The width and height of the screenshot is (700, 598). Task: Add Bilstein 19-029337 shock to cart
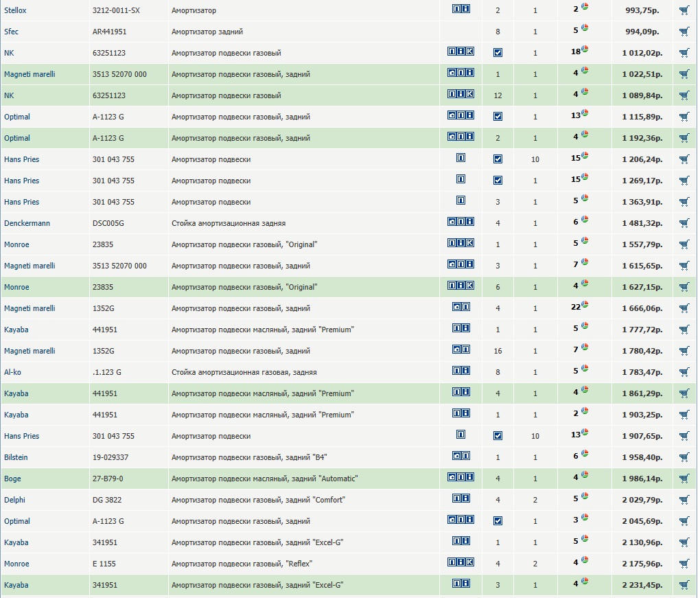[684, 457]
